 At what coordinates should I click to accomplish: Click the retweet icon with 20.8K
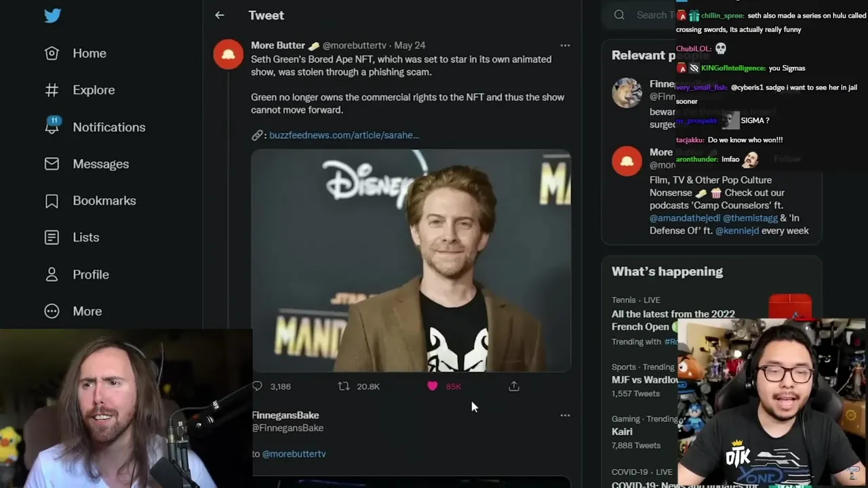(x=344, y=386)
